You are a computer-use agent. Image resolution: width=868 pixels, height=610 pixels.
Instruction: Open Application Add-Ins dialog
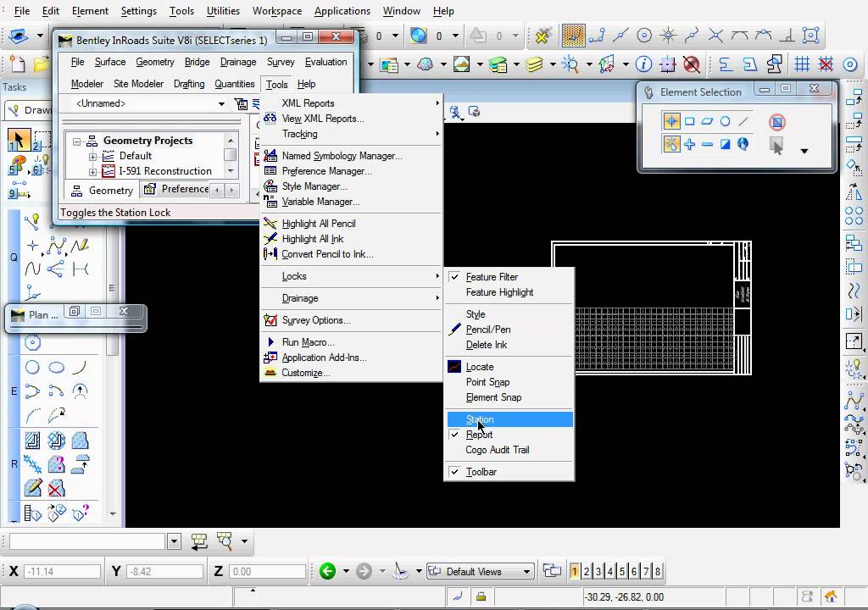(x=352, y=358)
